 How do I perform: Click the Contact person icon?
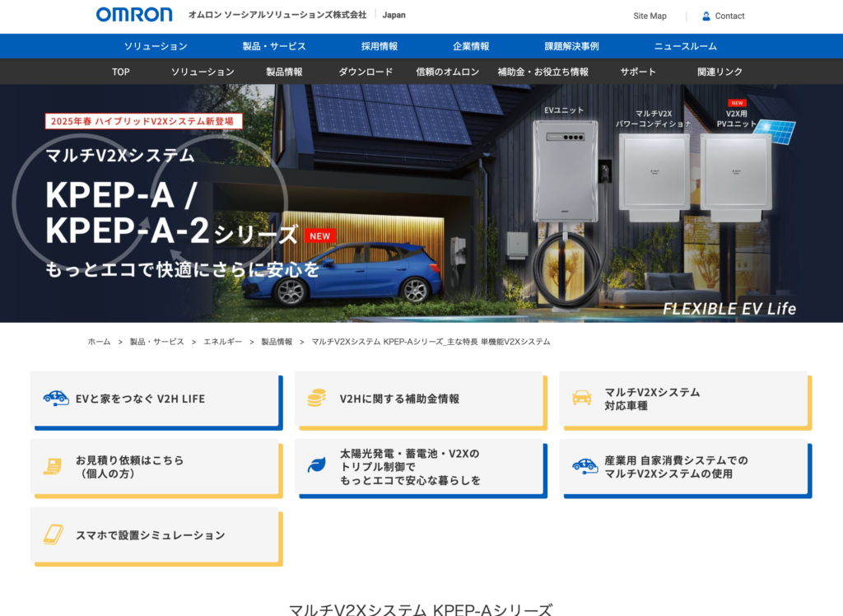(706, 16)
